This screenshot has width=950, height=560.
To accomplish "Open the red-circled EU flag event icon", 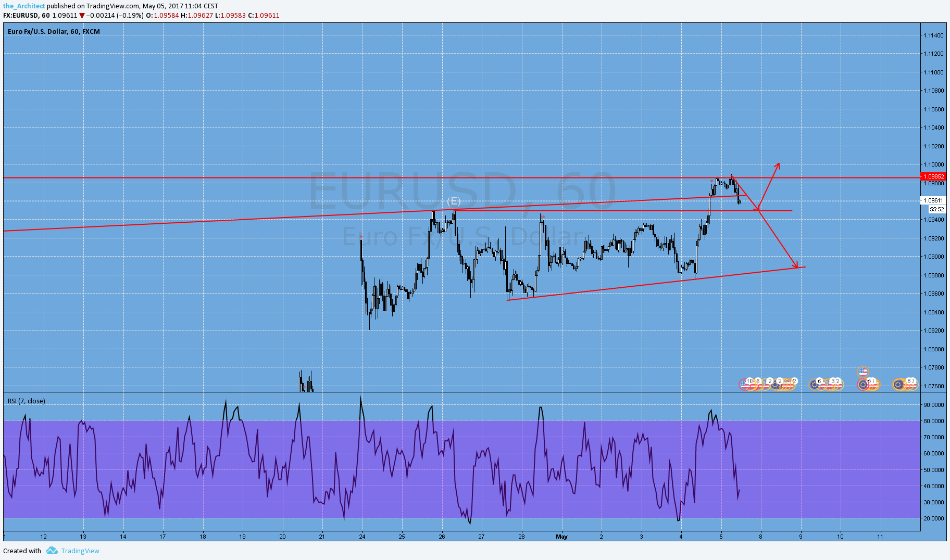I will click(x=863, y=385).
